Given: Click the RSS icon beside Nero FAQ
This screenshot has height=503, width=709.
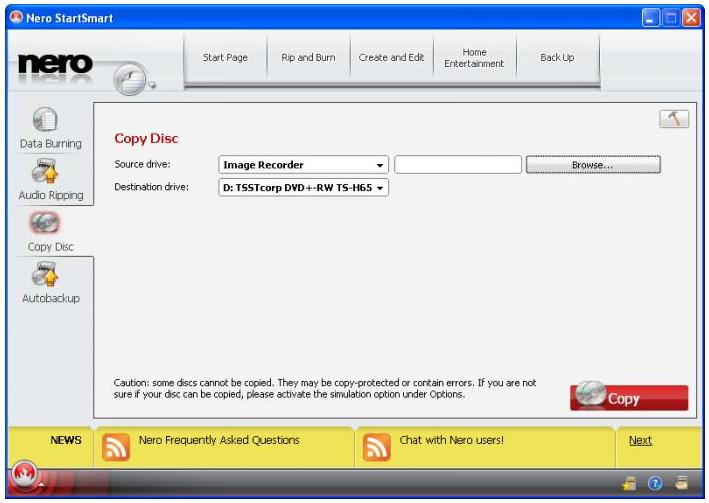Looking at the screenshot, I should pyautogui.click(x=116, y=447).
